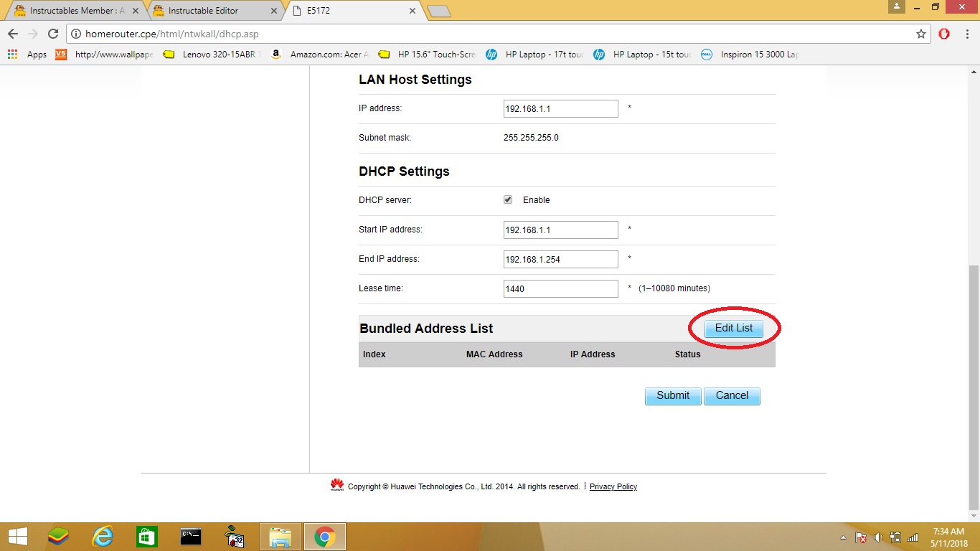Viewport: 980px width, 551px height.
Task: Open the Amazon.com Acer bookmark
Action: 320,55
